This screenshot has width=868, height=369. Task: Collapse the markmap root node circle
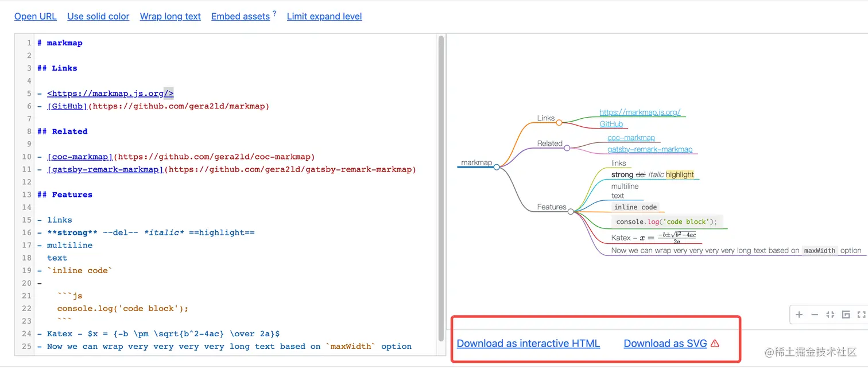pos(497,167)
